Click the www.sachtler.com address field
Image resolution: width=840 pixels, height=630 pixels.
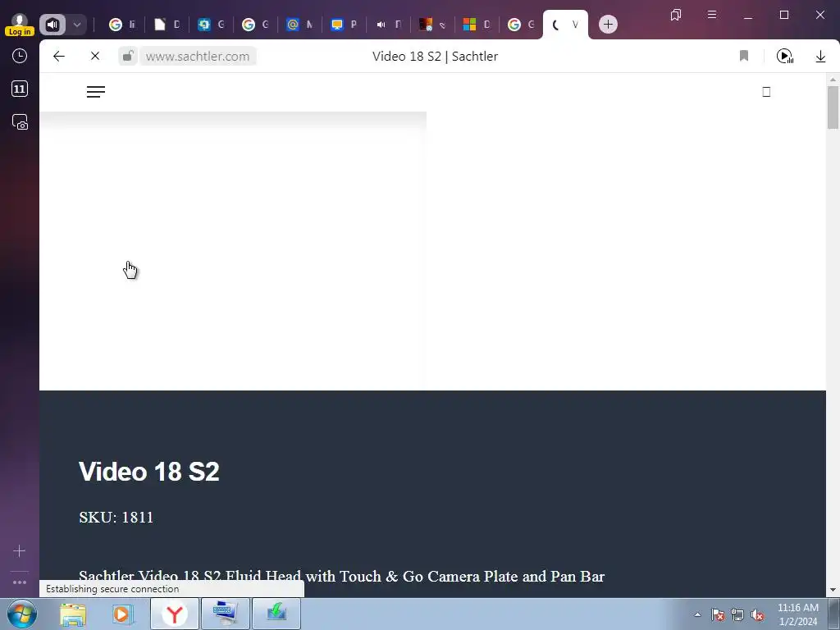tap(198, 57)
